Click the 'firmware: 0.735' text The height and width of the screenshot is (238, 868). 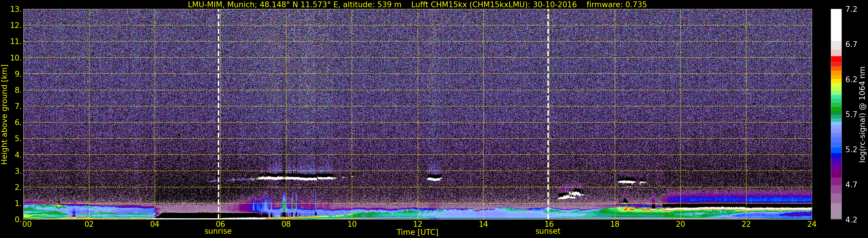pyautogui.click(x=617, y=4)
